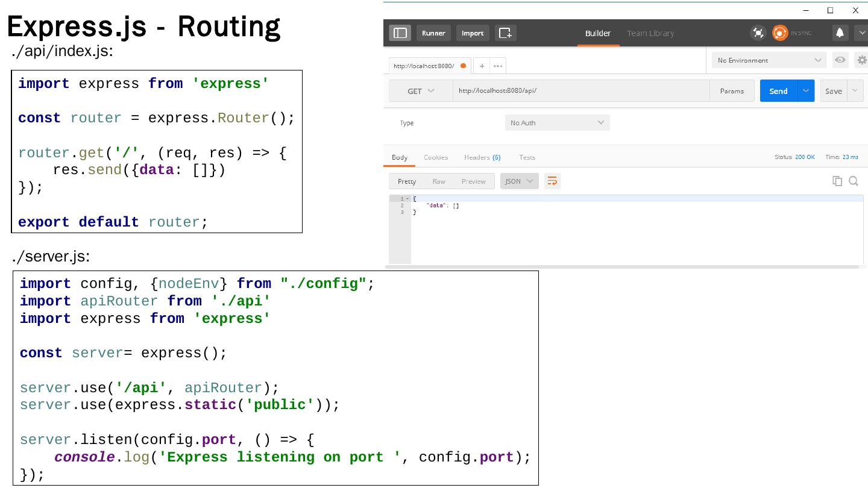Add a new request tab with plus
868x488 pixels.
click(482, 66)
